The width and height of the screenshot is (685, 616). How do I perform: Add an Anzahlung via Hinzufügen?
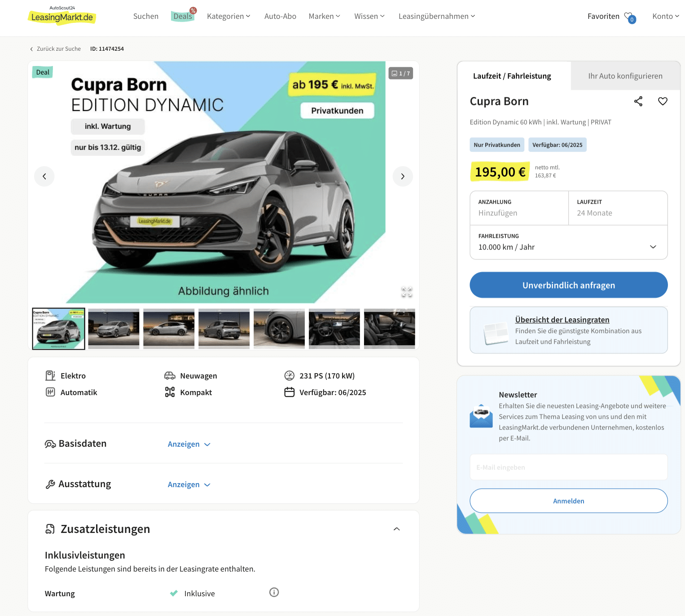pos(519,208)
